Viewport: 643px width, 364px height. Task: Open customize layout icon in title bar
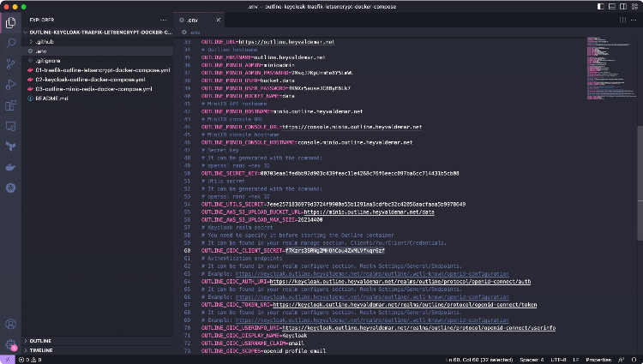tap(634, 7)
